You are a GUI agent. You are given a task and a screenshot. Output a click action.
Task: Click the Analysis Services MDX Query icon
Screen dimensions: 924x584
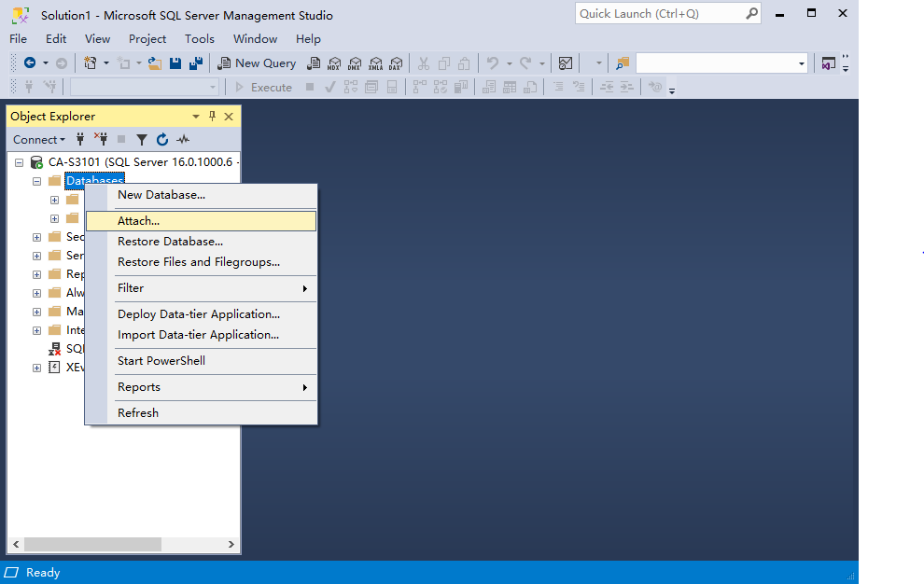pos(334,63)
